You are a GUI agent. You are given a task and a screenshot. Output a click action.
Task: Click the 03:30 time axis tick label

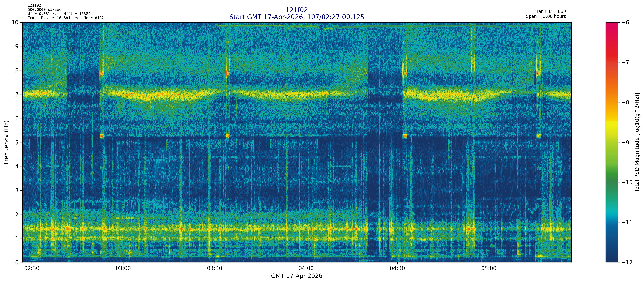(215, 269)
